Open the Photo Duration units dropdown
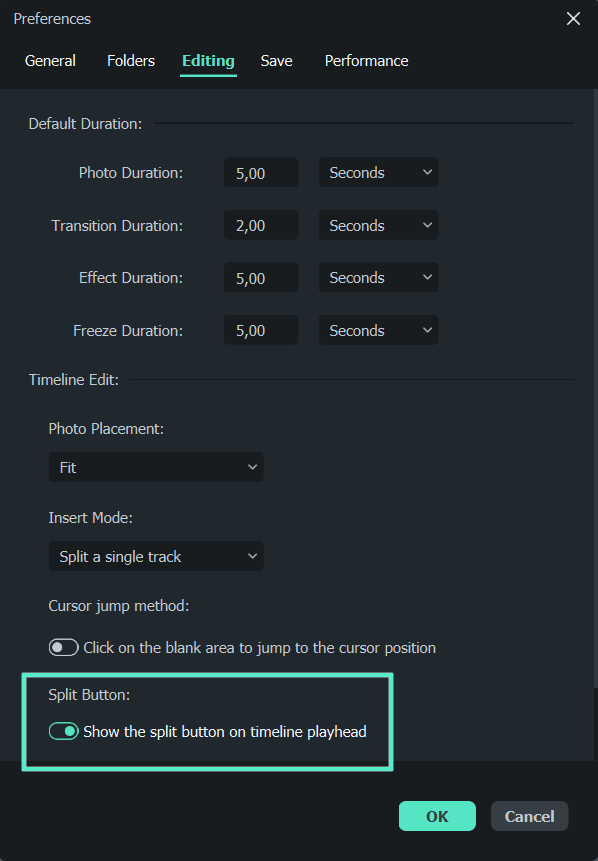The image size is (598, 861). point(378,172)
